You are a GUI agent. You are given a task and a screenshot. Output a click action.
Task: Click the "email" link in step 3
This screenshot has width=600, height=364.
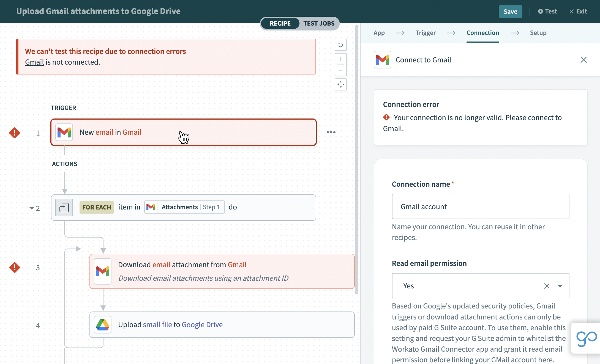[161, 264]
